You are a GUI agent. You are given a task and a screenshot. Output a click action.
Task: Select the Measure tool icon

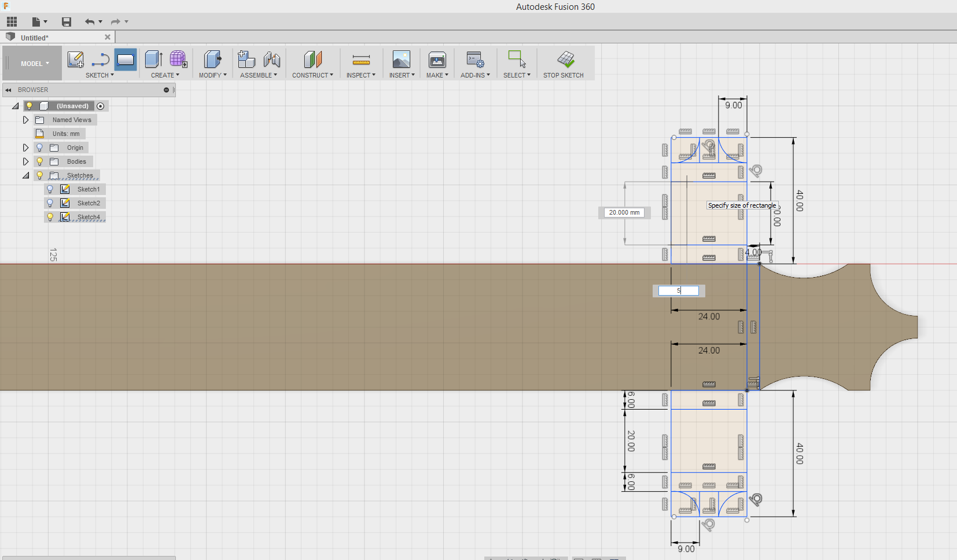pyautogui.click(x=361, y=59)
